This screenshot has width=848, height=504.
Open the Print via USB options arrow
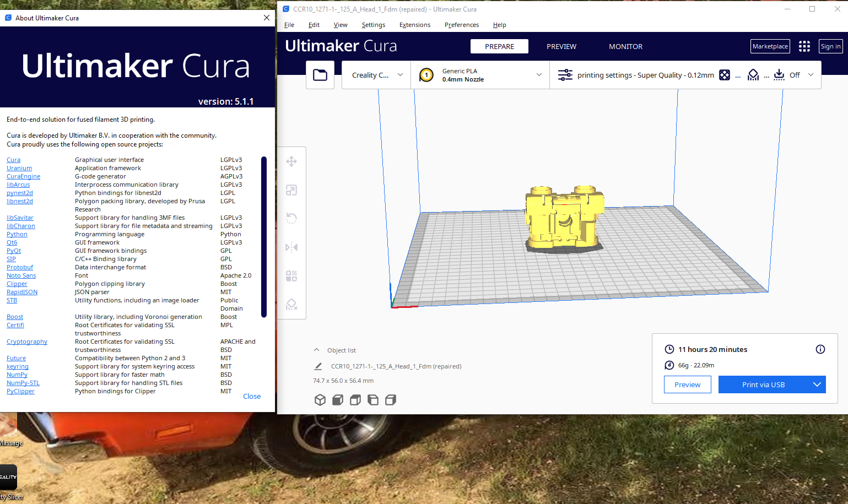pos(817,384)
